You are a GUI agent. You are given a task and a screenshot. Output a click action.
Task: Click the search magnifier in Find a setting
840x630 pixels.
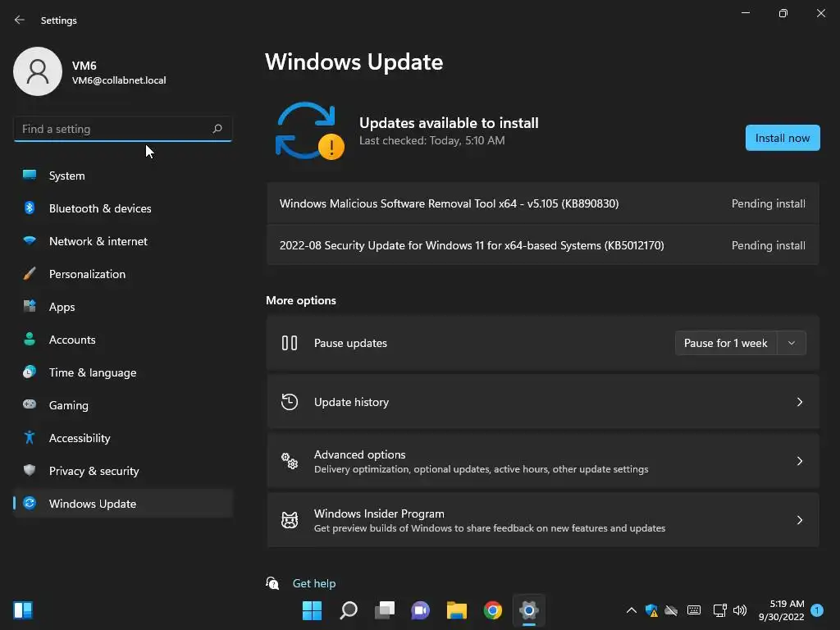pos(217,129)
